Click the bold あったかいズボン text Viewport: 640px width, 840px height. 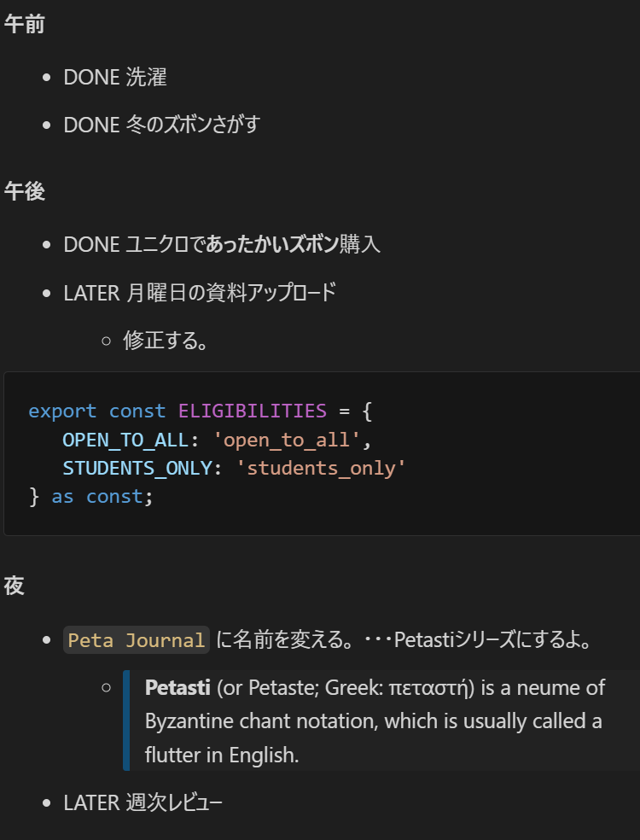(272, 245)
